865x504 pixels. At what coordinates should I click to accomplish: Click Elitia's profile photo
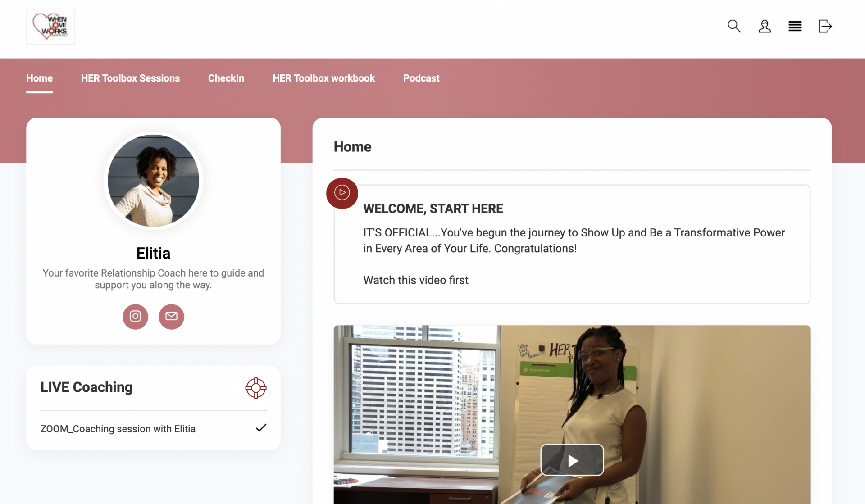click(153, 181)
